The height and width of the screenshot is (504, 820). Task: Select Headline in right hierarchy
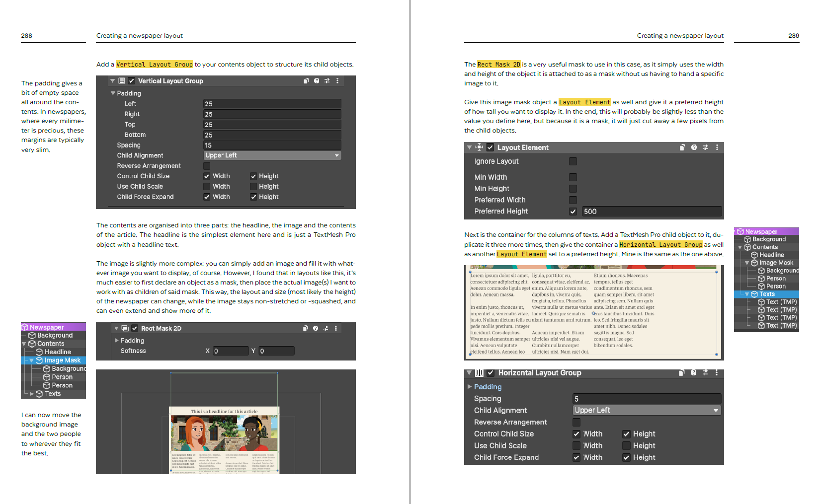click(x=767, y=255)
